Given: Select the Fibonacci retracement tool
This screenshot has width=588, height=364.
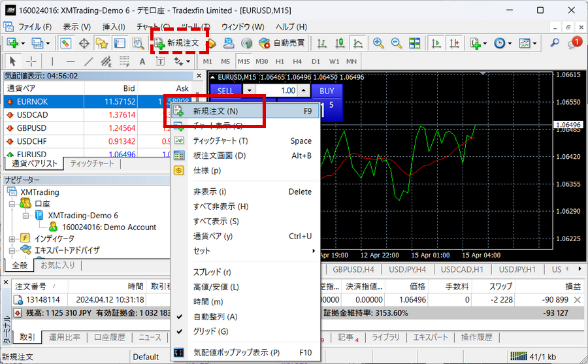Looking at the screenshot, I should [x=124, y=61].
